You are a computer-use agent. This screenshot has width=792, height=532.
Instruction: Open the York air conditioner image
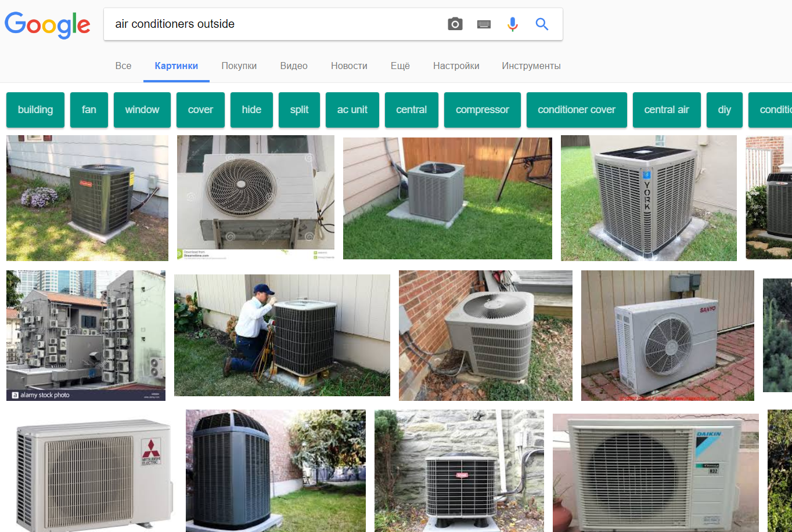(x=649, y=198)
